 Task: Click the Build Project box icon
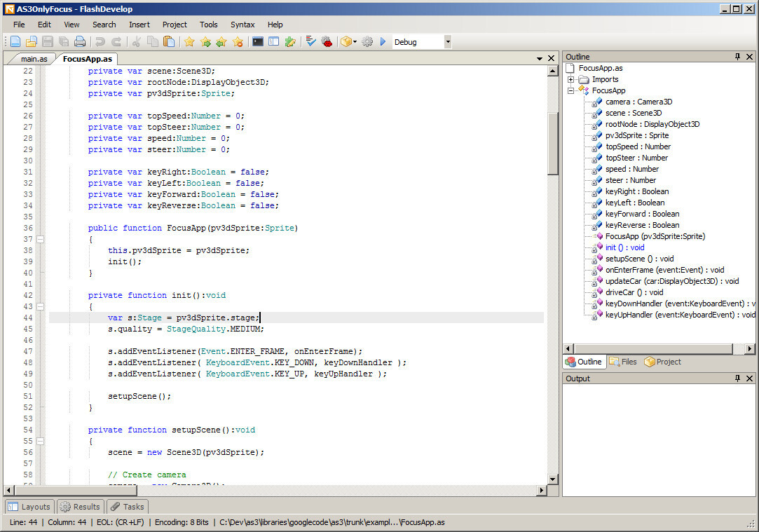346,42
